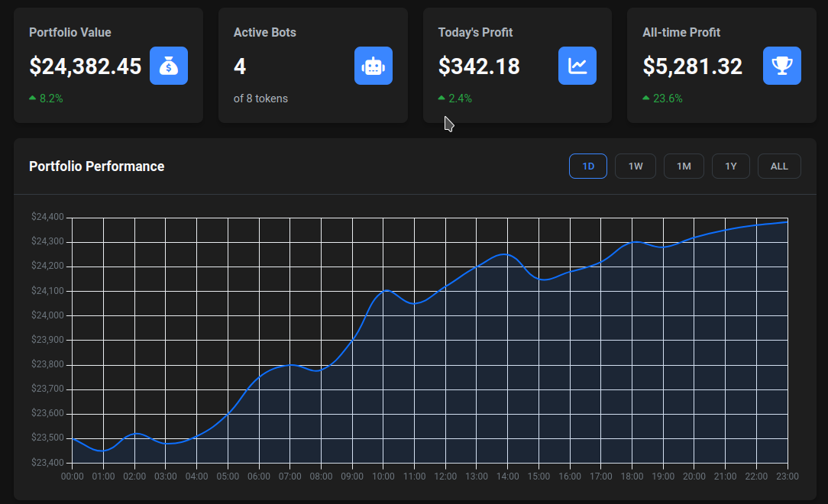This screenshot has width=828, height=504.
Task: Show the 1Y performance range
Action: tap(731, 166)
